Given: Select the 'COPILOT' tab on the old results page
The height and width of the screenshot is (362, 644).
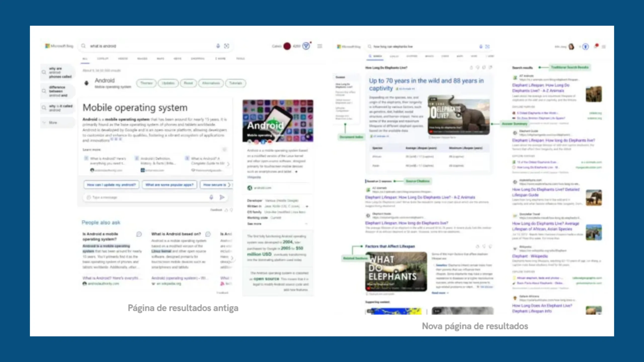Looking at the screenshot, I should click(103, 59).
